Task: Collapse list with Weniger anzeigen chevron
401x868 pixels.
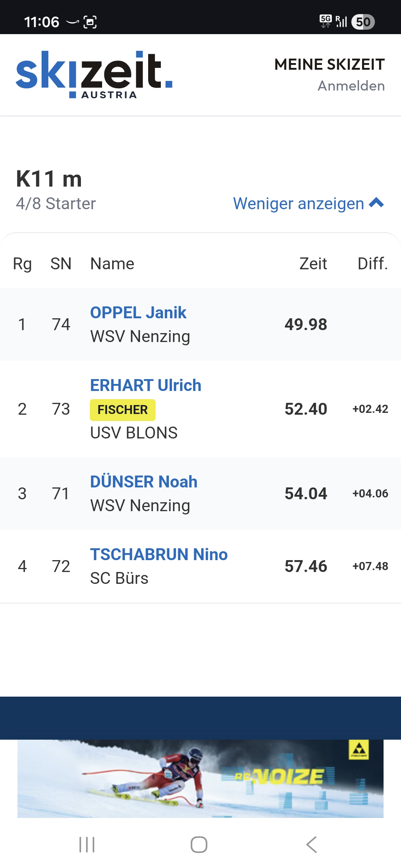Action: tap(376, 203)
